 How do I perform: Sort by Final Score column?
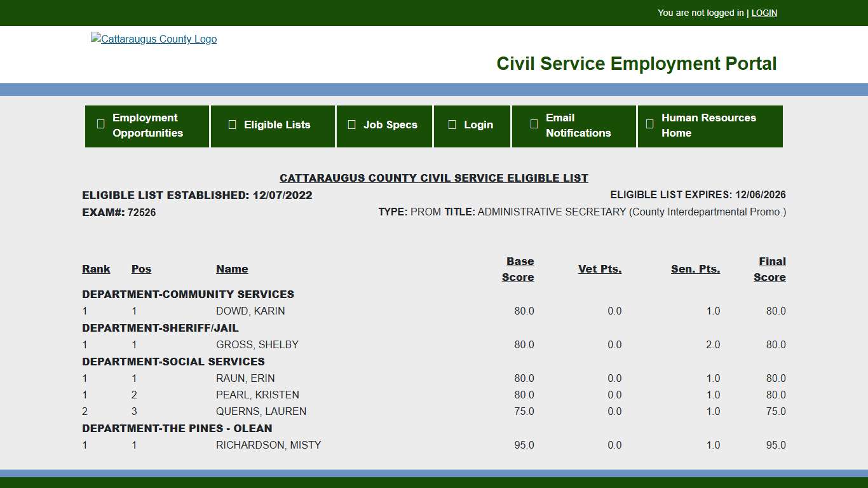pyautogui.click(x=771, y=269)
